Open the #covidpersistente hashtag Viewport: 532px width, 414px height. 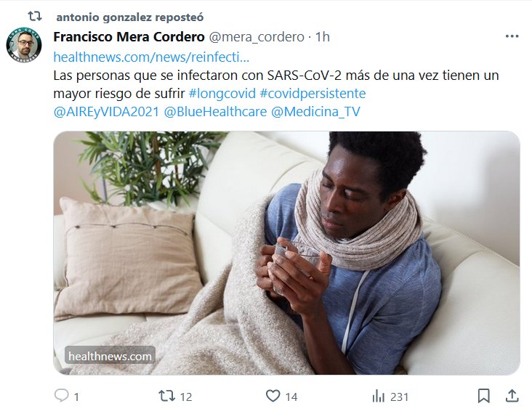[313, 93]
